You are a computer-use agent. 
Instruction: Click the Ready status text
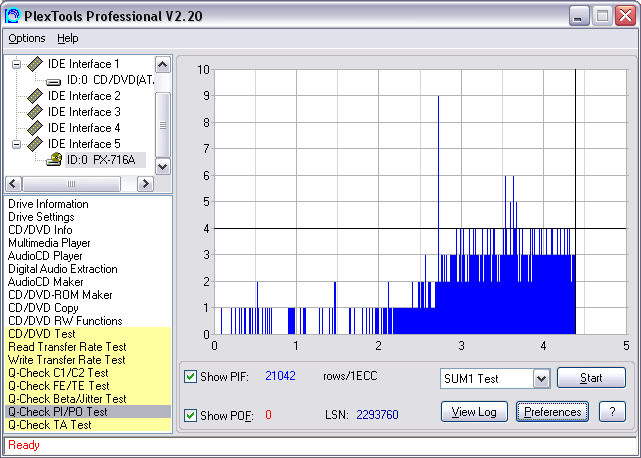pyautogui.click(x=24, y=445)
